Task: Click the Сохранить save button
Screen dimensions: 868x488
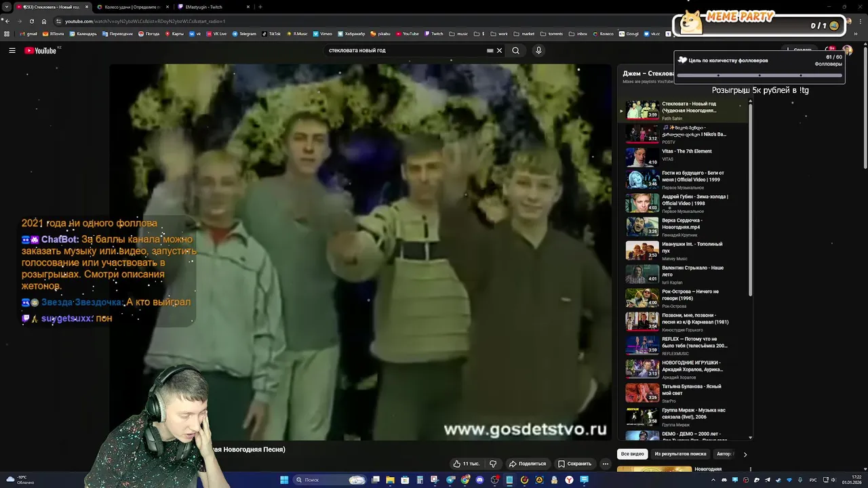Action: coord(574,464)
